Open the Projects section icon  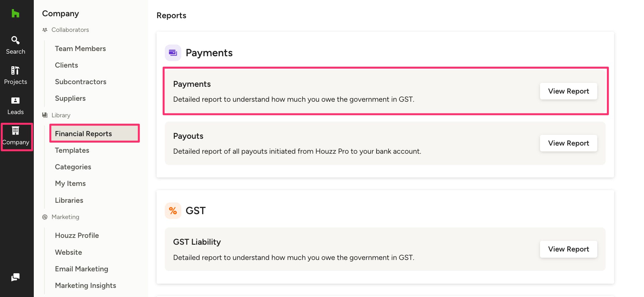pyautogui.click(x=15, y=71)
